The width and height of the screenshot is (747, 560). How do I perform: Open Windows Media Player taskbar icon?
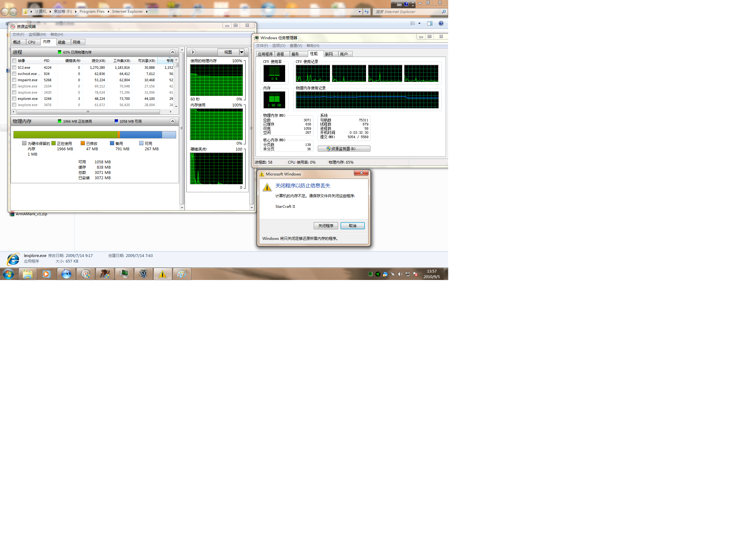coord(47,274)
